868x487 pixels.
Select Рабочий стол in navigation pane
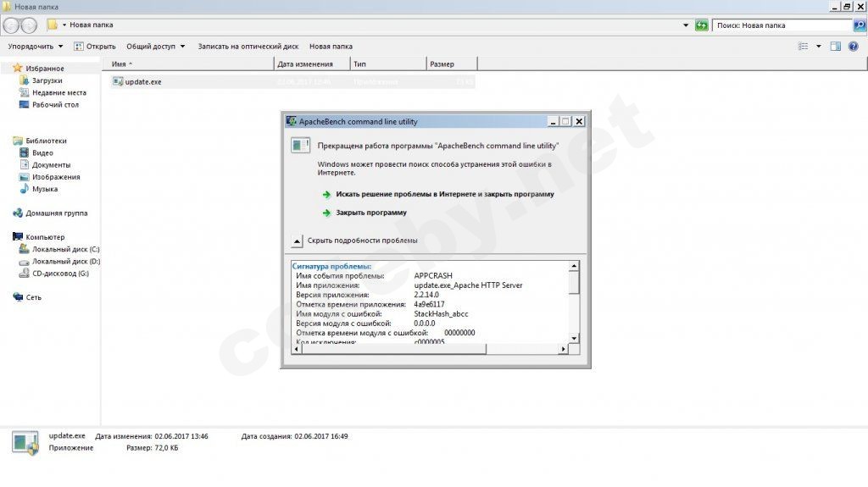click(55, 104)
